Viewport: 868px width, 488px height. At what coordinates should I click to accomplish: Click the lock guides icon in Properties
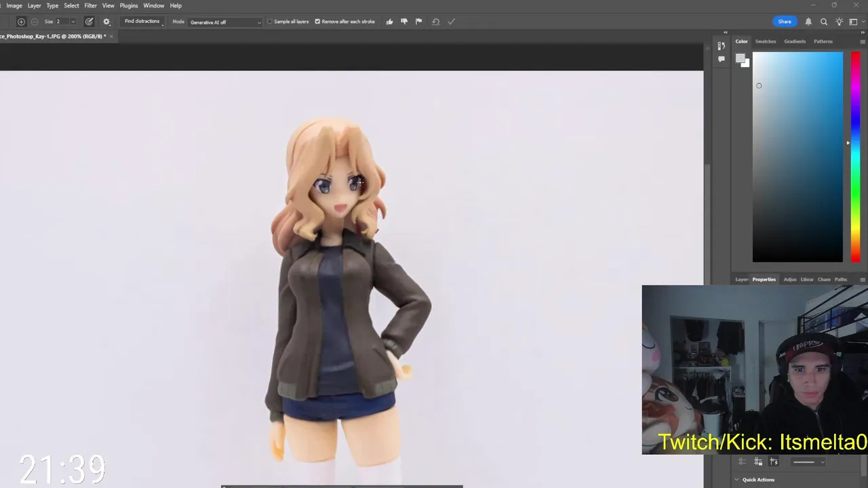(757, 462)
